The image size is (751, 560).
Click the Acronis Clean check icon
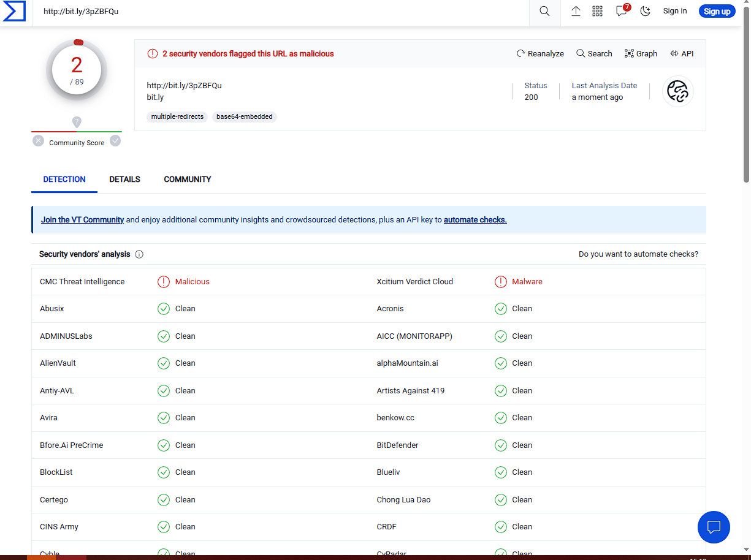click(501, 309)
